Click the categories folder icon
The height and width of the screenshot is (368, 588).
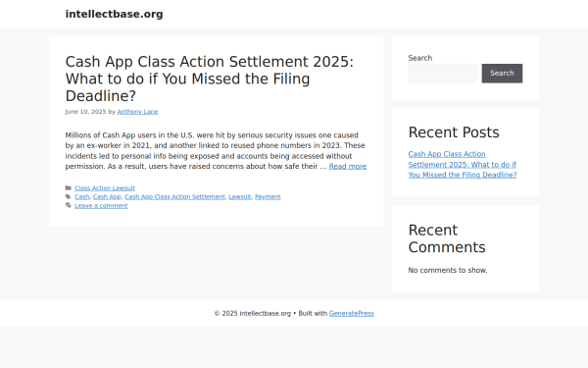coord(69,188)
